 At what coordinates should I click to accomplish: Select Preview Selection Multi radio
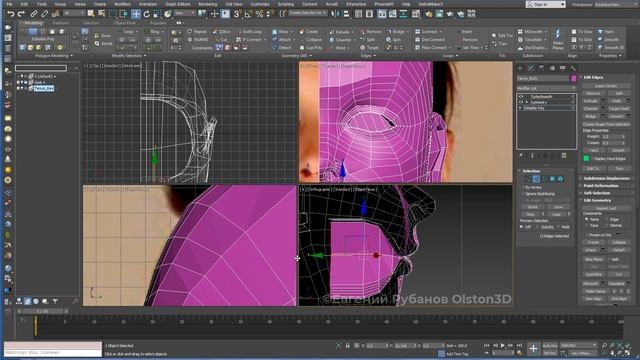[x=558, y=227]
